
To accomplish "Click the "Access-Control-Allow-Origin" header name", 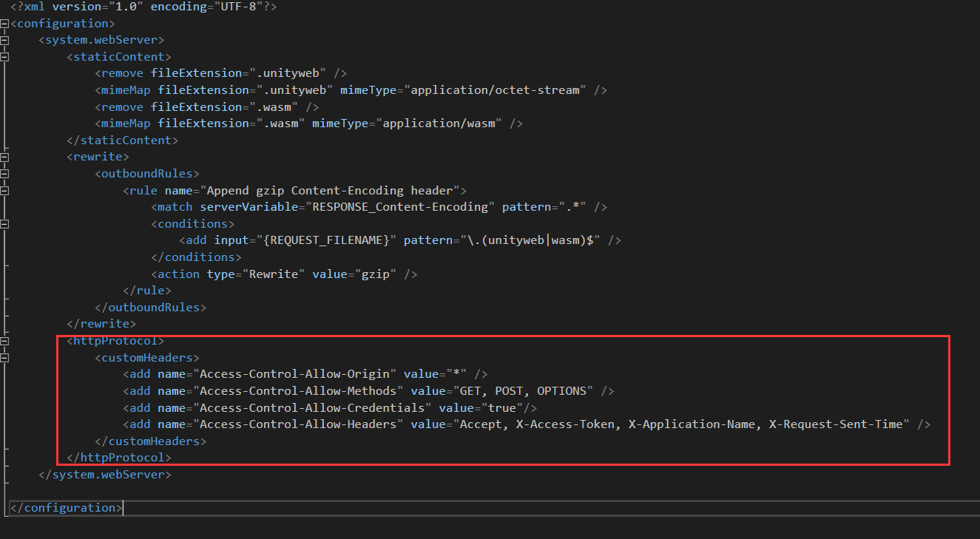I will (x=295, y=374).
